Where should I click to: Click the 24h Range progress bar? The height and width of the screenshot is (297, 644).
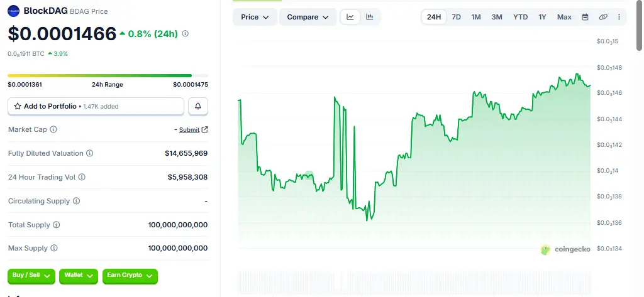click(108, 75)
